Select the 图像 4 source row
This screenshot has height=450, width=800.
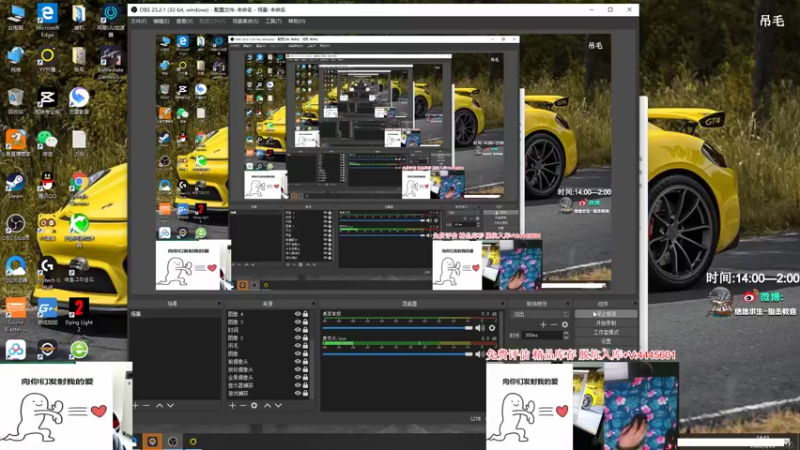coord(267,314)
